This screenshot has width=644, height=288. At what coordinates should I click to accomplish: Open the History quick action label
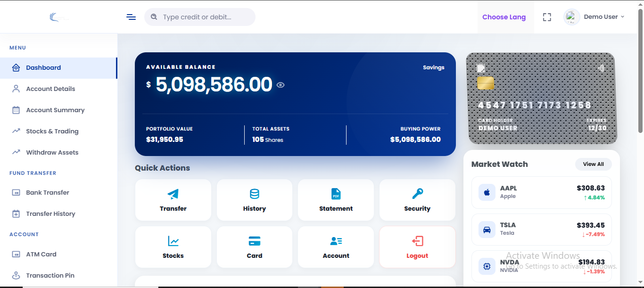[x=255, y=208]
